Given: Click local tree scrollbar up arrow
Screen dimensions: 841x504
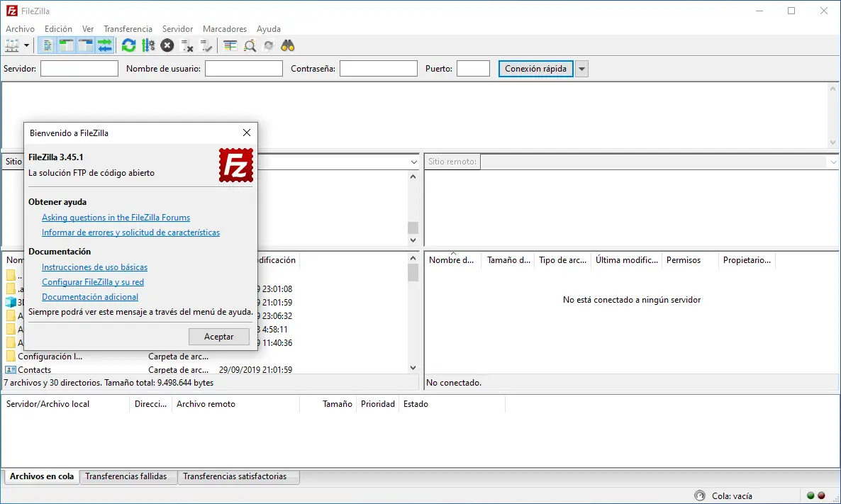Looking at the screenshot, I should pyautogui.click(x=413, y=177).
